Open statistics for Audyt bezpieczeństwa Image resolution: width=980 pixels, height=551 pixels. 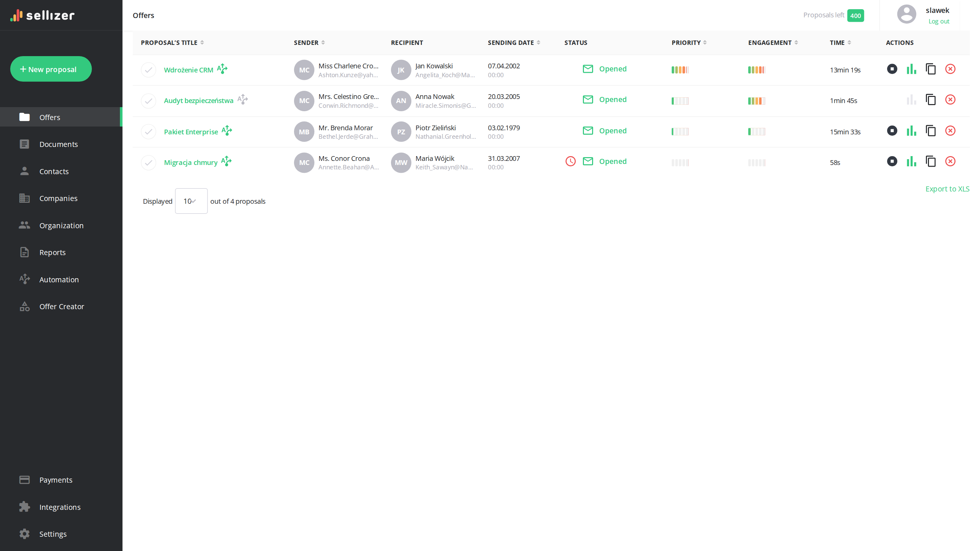click(911, 100)
